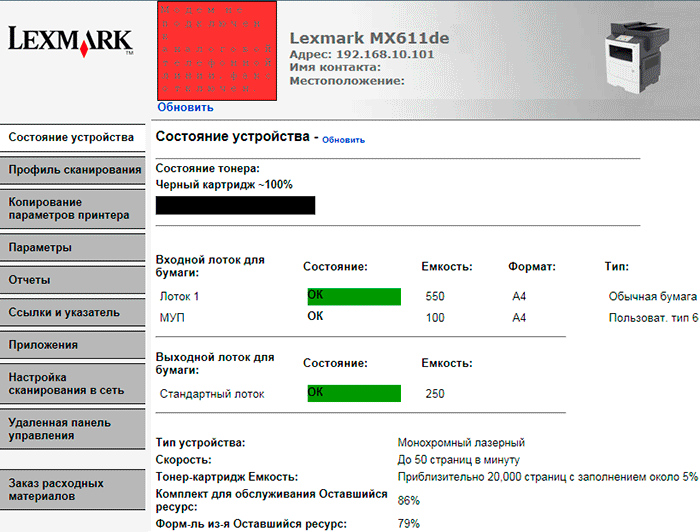Click the Монохромный лазерный value

[x=461, y=443]
